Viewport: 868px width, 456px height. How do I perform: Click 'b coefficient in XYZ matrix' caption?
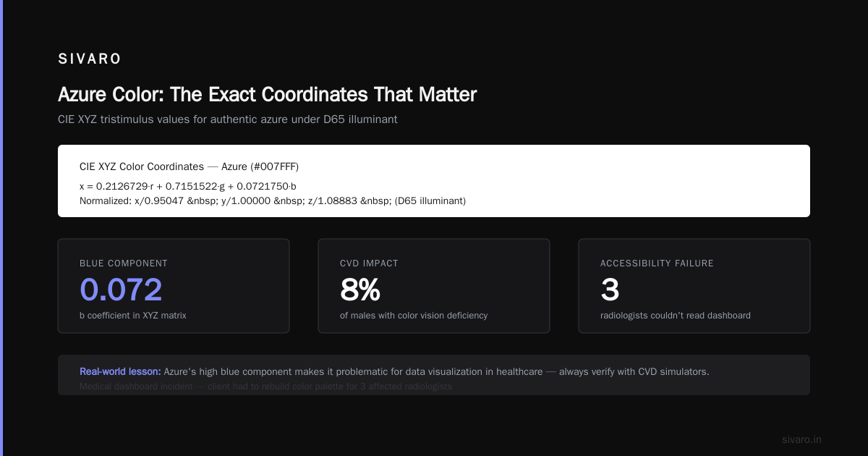(x=133, y=316)
